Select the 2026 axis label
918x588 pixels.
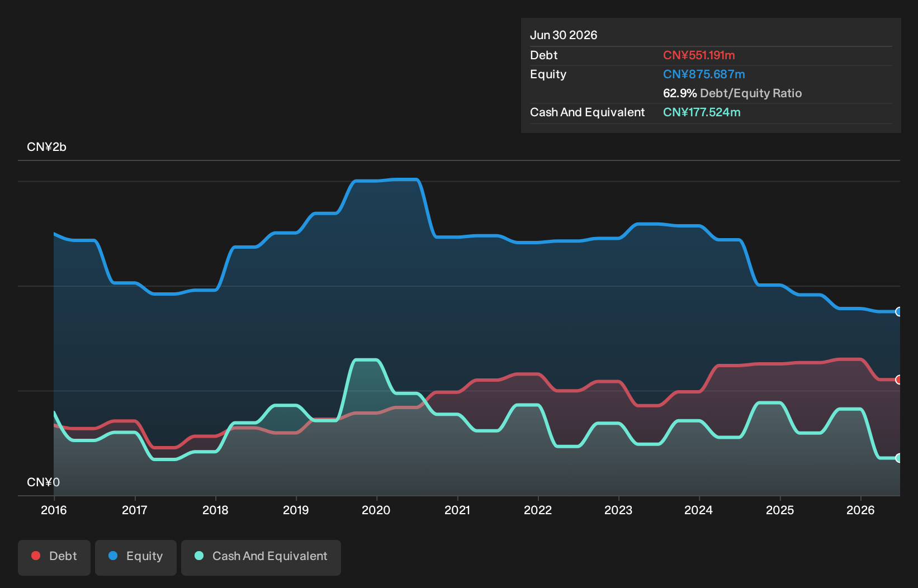click(860, 510)
